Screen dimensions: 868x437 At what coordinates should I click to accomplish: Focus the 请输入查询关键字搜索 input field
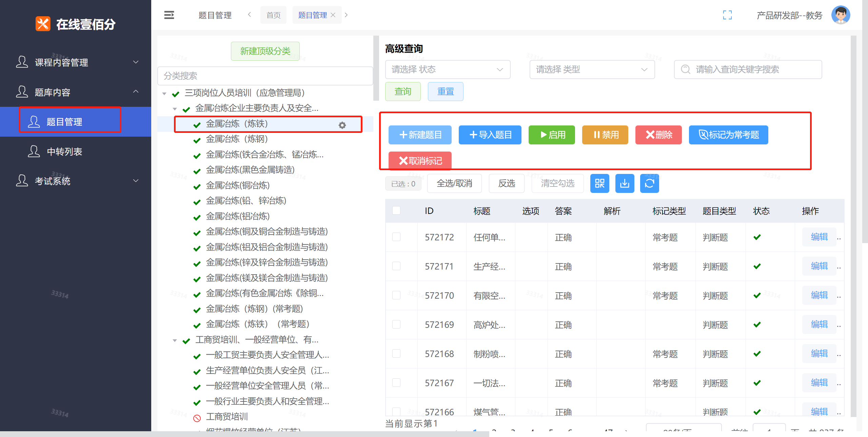[x=748, y=69]
